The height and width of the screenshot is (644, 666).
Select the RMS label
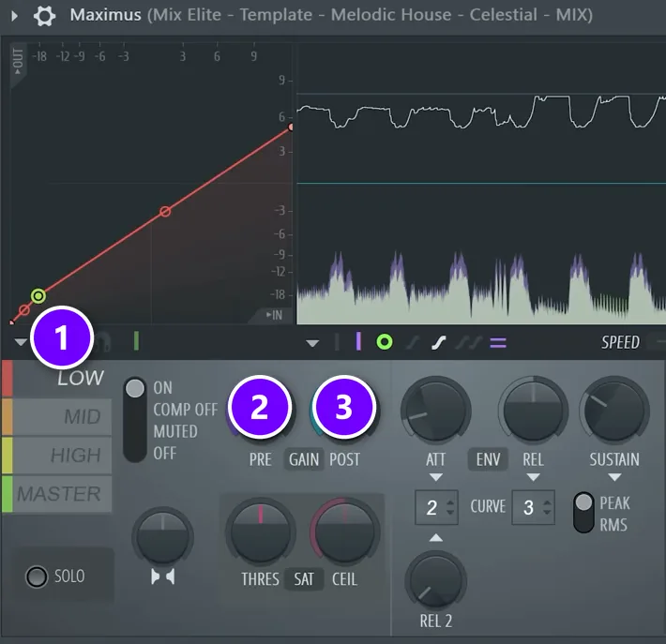click(613, 525)
